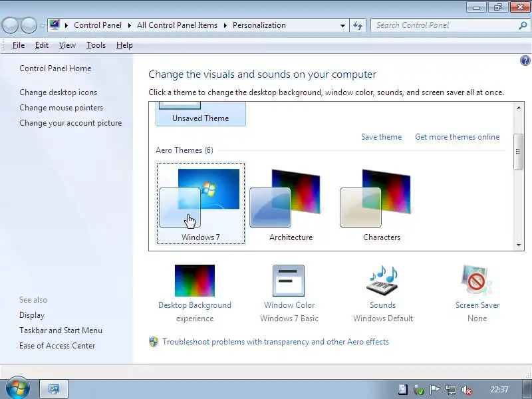The image size is (532, 399).
Task: Click the muted volume tray icon
Action: [x=467, y=390]
